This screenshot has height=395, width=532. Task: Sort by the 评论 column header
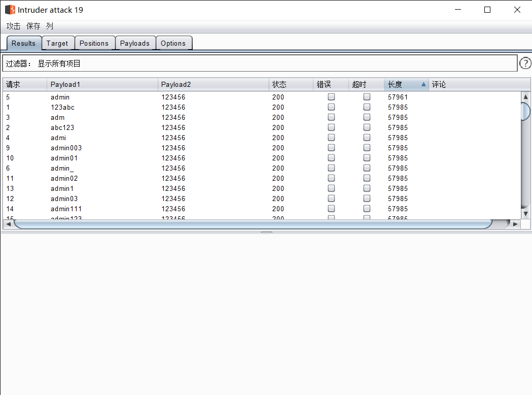pyautogui.click(x=479, y=84)
